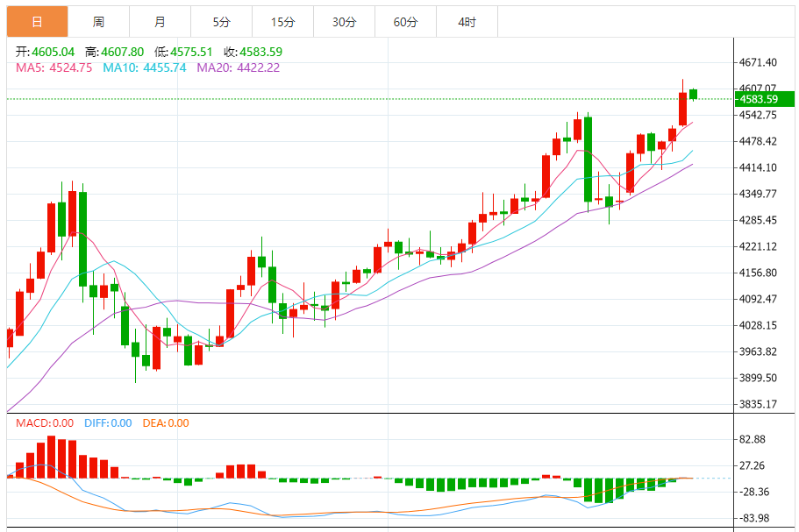Select the DIFF legend label
The image size is (799, 532).
pos(108,423)
